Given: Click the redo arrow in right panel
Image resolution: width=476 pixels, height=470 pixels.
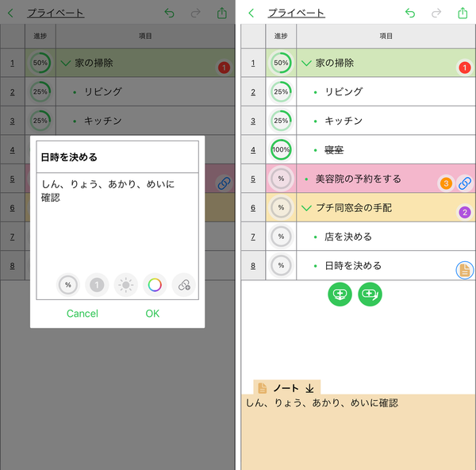Looking at the screenshot, I should point(436,13).
